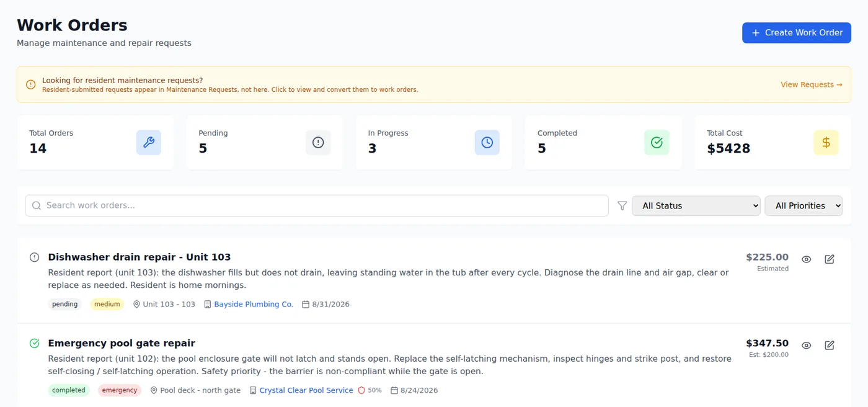
Task: Click the magnifier icon in the search box
Action: click(37, 205)
